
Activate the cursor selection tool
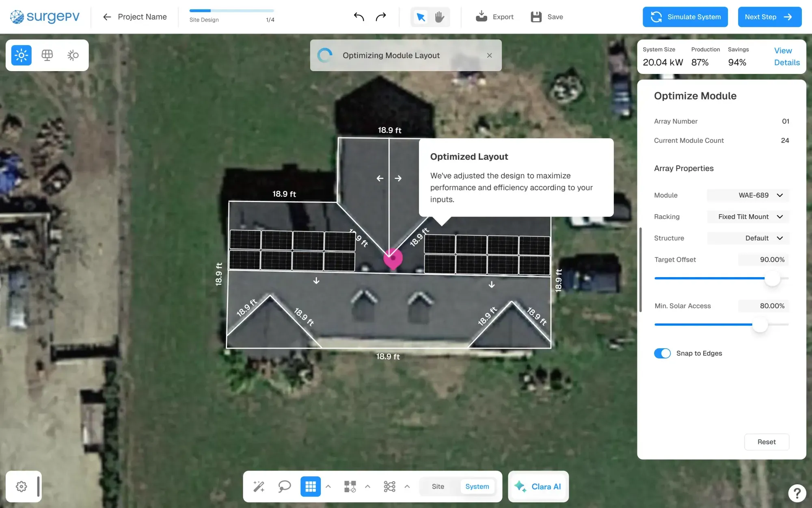pos(421,17)
